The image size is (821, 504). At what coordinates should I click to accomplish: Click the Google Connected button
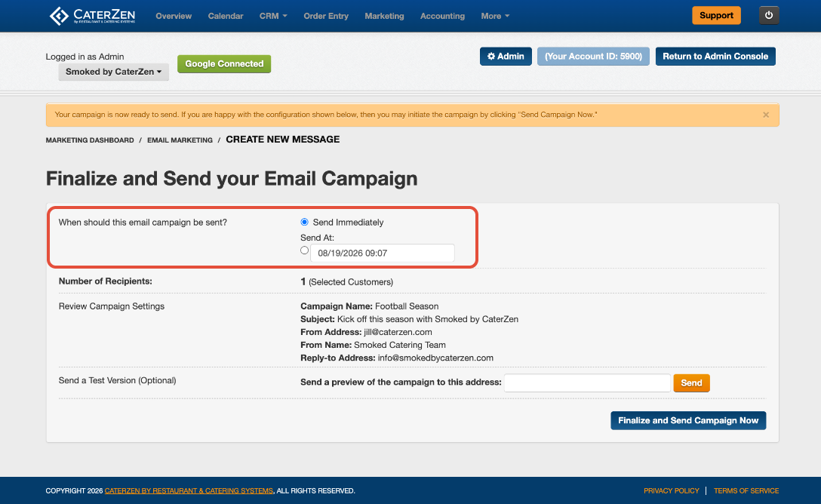pyautogui.click(x=224, y=64)
